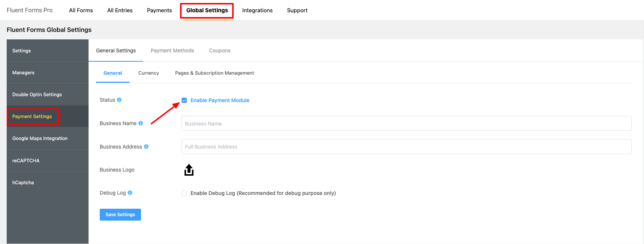The width and height of the screenshot is (644, 244).
Task: Click the Business Logo upload icon
Action: pos(189,170)
